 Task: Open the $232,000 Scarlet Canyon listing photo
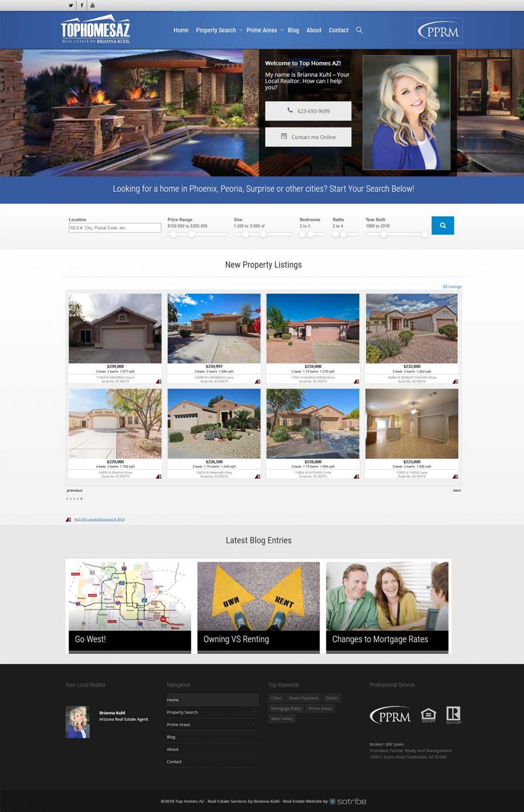click(412, 328)
